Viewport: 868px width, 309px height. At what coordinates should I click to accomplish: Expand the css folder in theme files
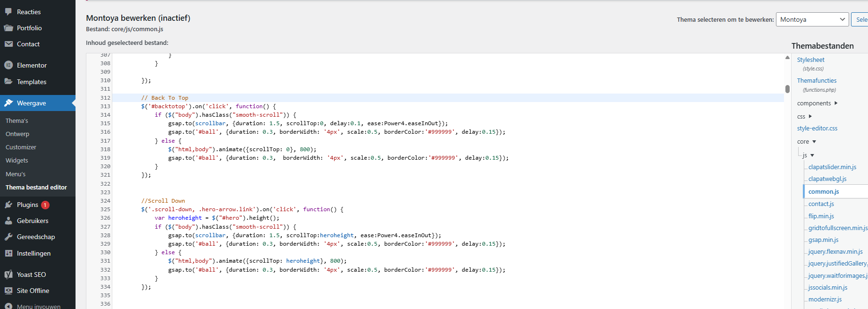coord(804,116)
